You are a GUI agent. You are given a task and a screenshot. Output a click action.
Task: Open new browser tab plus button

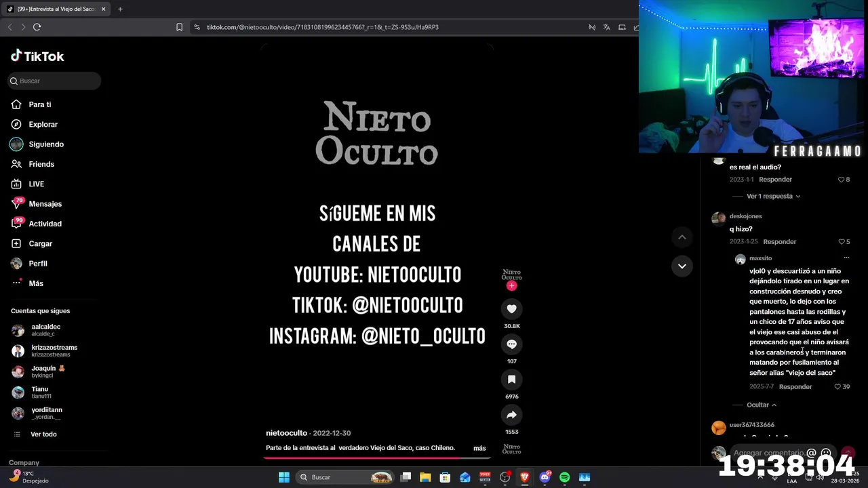[x=120, y=9]
